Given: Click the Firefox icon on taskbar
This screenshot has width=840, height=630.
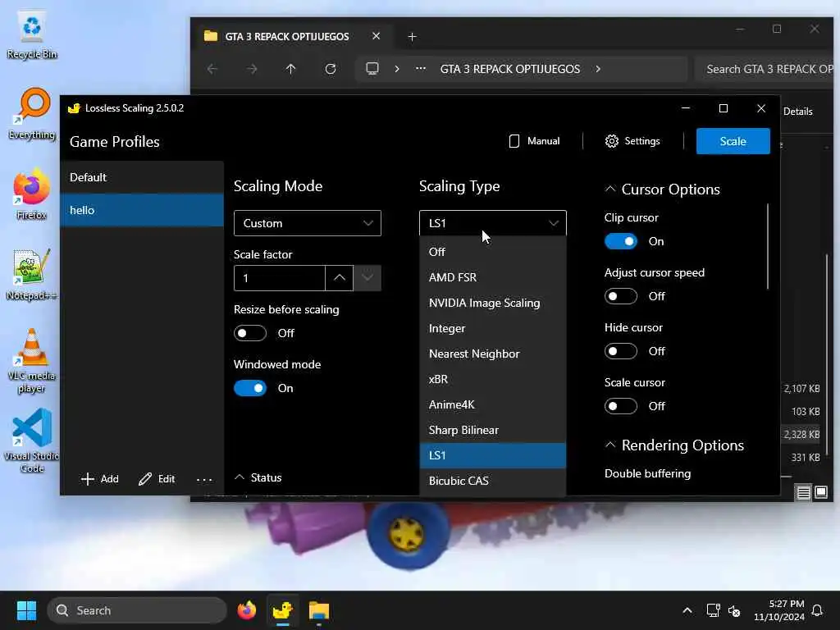Looking at the screenshot, I should (x=246, y=610).
